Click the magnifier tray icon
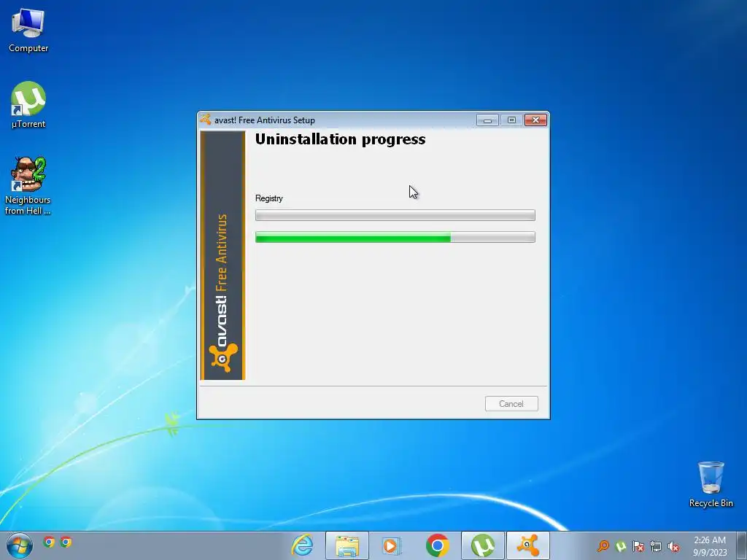The image size is (747, 560). [x=603, y=545]
